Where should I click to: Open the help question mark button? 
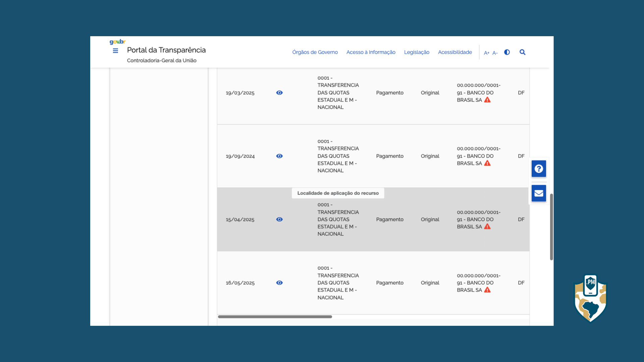(x=539, y=169)
